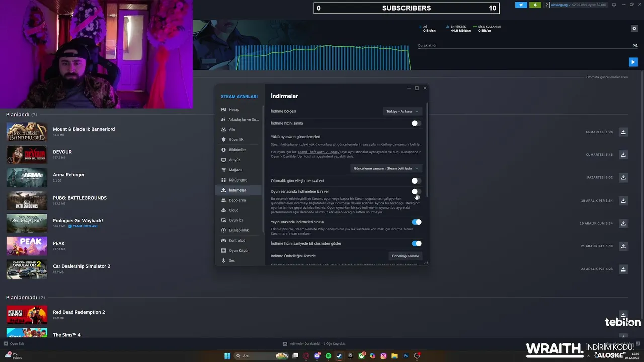
Task: Open Güvenlik settings category
Action: click(x=238, y=139)
